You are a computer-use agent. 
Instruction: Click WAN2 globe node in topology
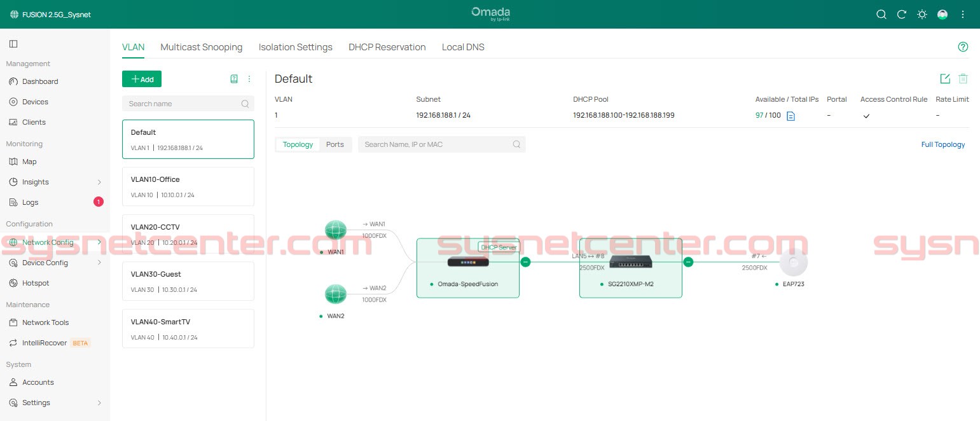click(x=335, y=294)
